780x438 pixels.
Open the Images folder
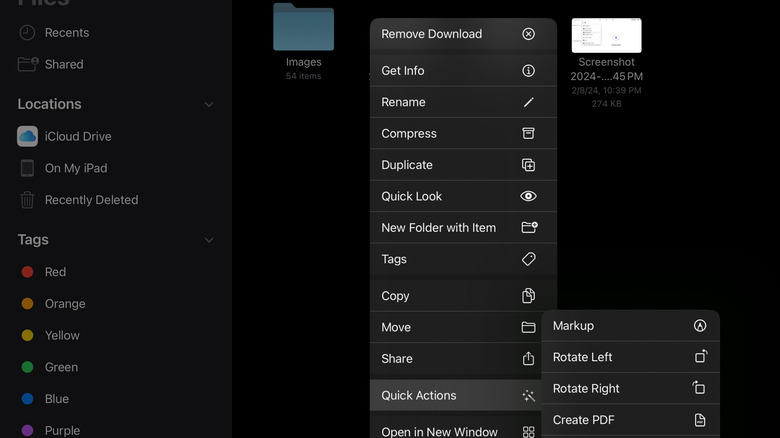click(303, 28)
